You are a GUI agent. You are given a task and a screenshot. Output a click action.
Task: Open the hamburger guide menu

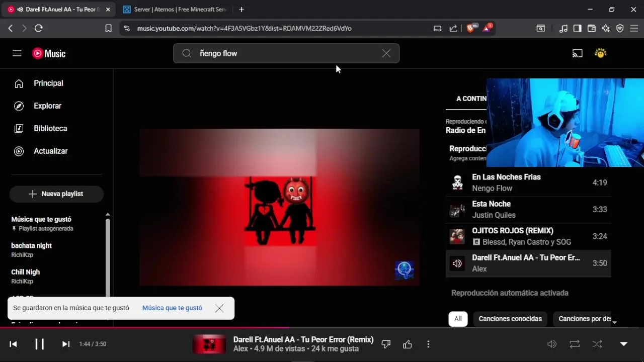pyautogui.click(x=17, y=53)
